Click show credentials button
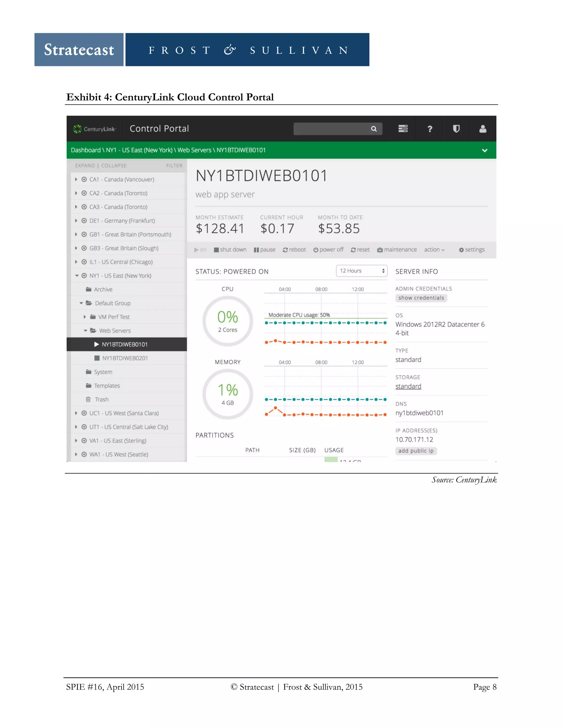The width and height of the screenshot is (563, 728). click(421, 298)
